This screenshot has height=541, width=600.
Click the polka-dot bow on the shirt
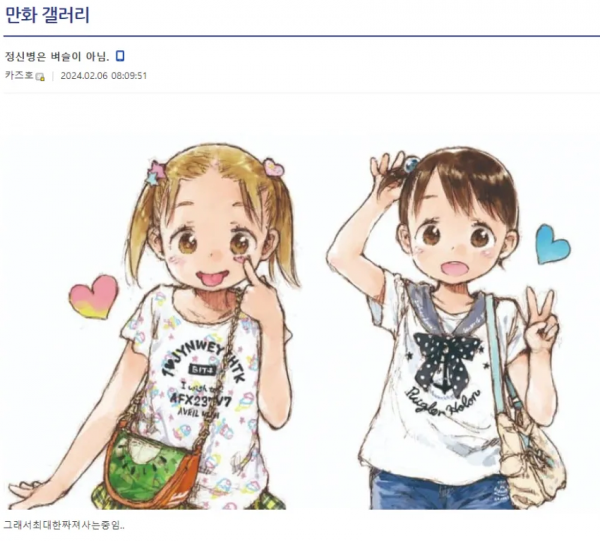447,360
